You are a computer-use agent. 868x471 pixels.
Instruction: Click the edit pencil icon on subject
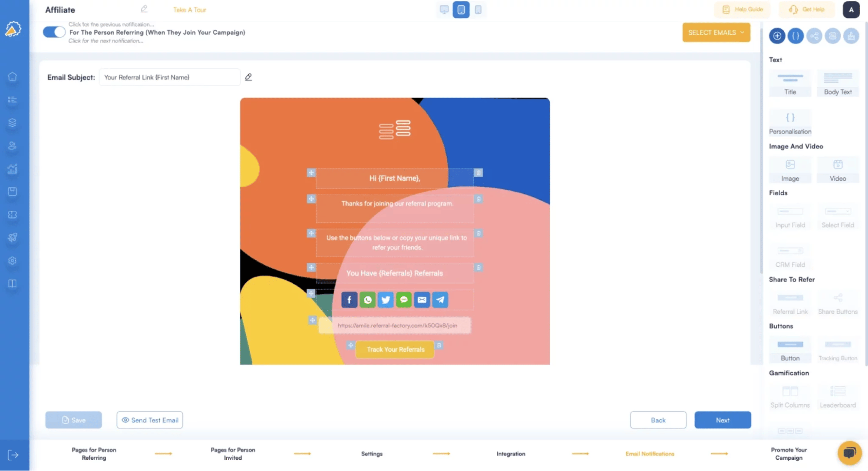(248, 77)
